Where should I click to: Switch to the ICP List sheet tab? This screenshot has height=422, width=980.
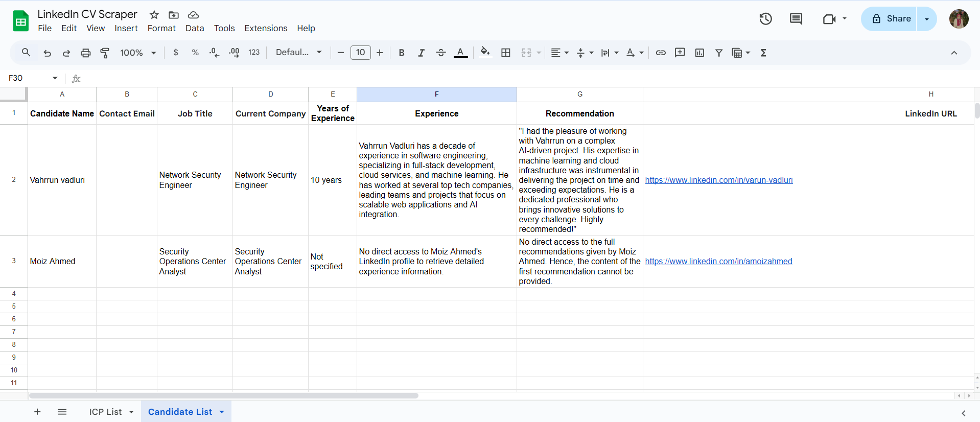click(105, 412)
